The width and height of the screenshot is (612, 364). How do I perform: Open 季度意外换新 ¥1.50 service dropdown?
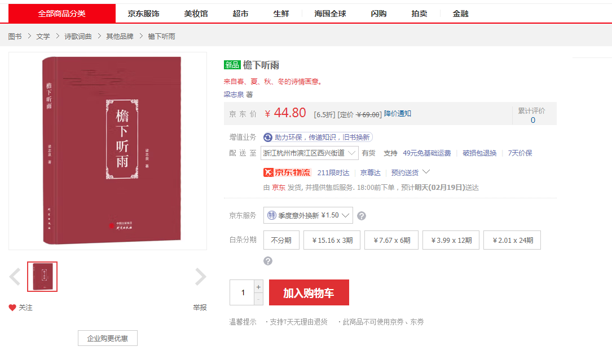(x=309, y=215)
